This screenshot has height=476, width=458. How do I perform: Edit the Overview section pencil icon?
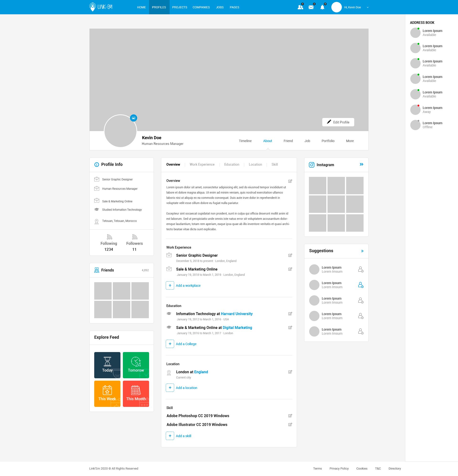click(x=290, y=181)
